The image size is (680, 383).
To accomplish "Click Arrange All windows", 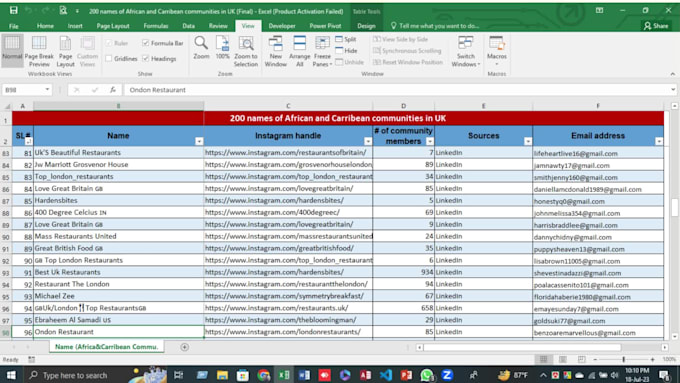I will [300, 51].
